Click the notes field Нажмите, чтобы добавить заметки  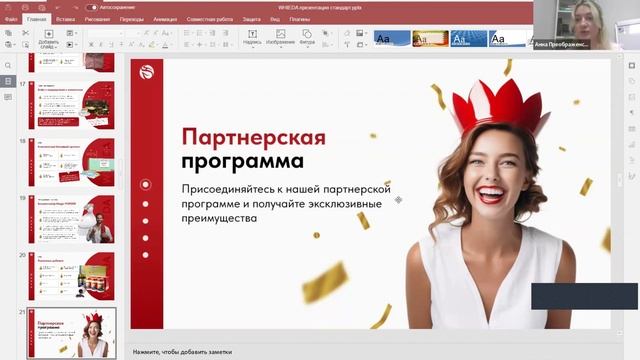(182, 352)
